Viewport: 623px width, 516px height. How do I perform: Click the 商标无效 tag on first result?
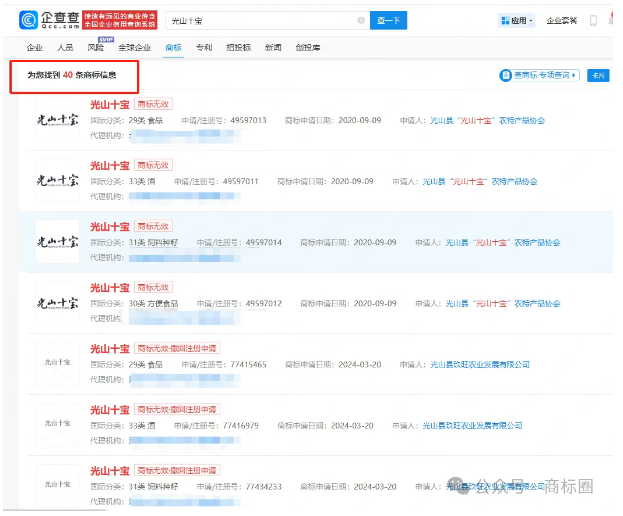pos(154,103)
